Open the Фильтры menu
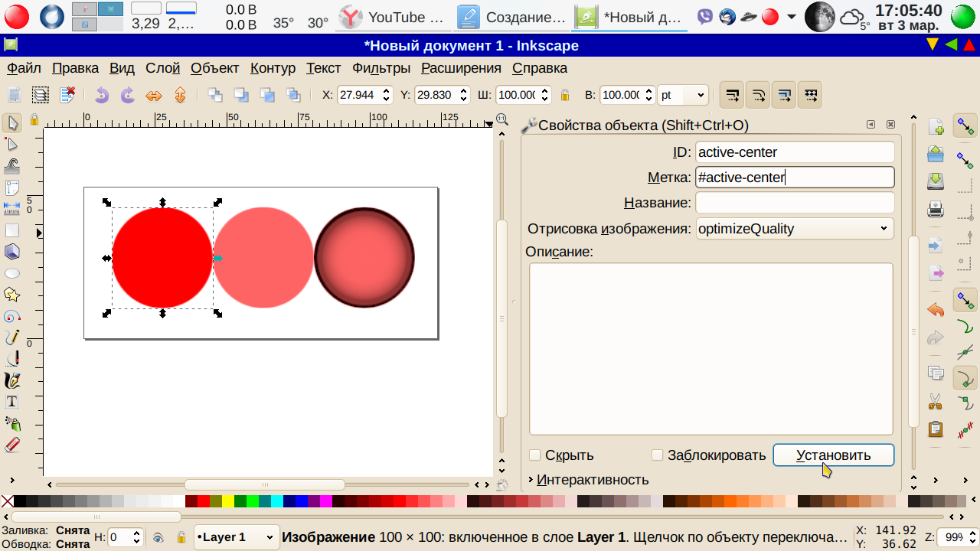The width and height of the screenshot is (980, 551). 381,68
